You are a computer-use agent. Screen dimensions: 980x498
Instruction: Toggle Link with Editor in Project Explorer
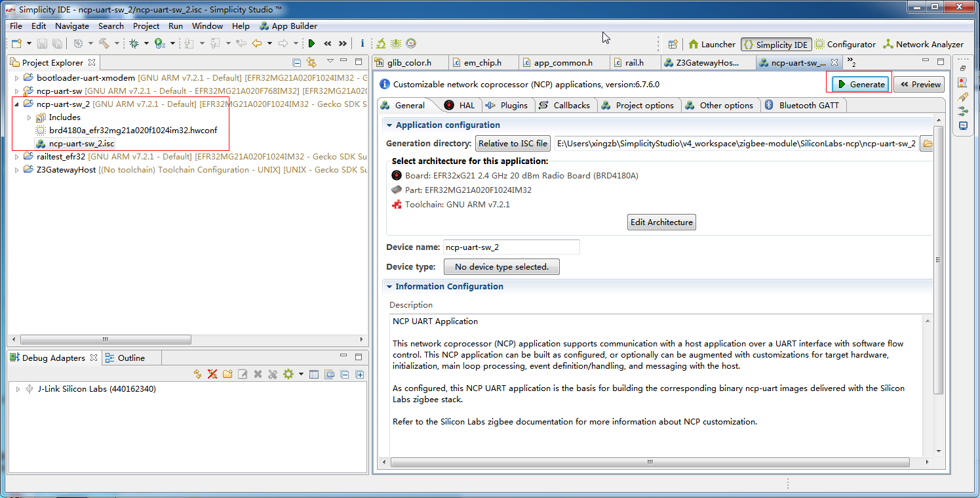[x=311, y=62]
